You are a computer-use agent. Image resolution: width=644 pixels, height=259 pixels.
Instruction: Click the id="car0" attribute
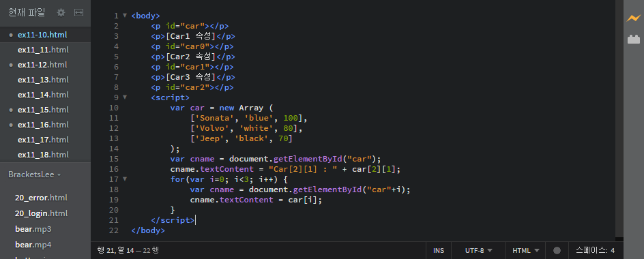point(188,46)
